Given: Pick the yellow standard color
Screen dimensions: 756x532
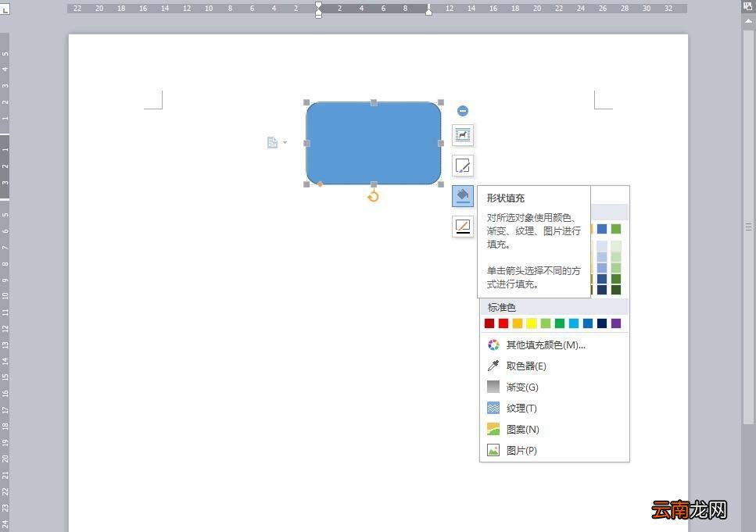Looking at the screenshot, I should tap(532, 323).
